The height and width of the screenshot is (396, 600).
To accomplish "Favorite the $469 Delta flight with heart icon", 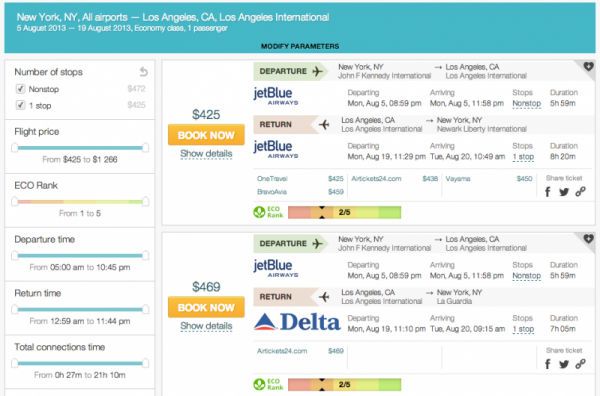I will pos(589,239).
